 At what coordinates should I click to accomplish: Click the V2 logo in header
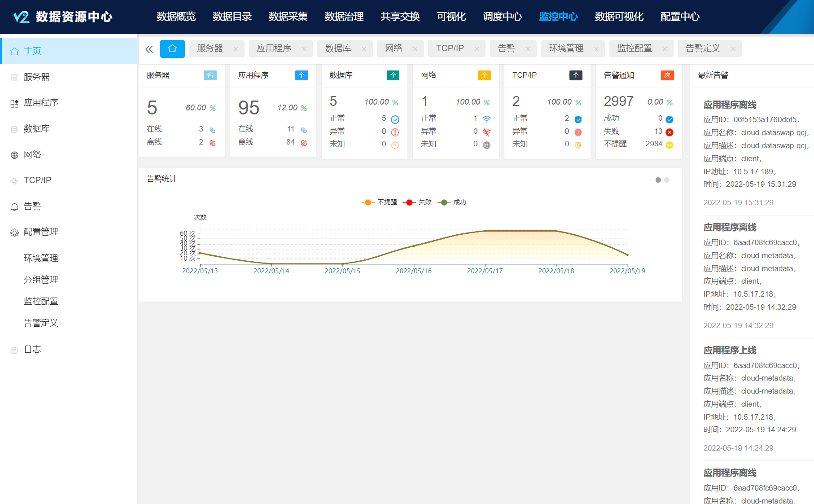[x=21, y=17]
